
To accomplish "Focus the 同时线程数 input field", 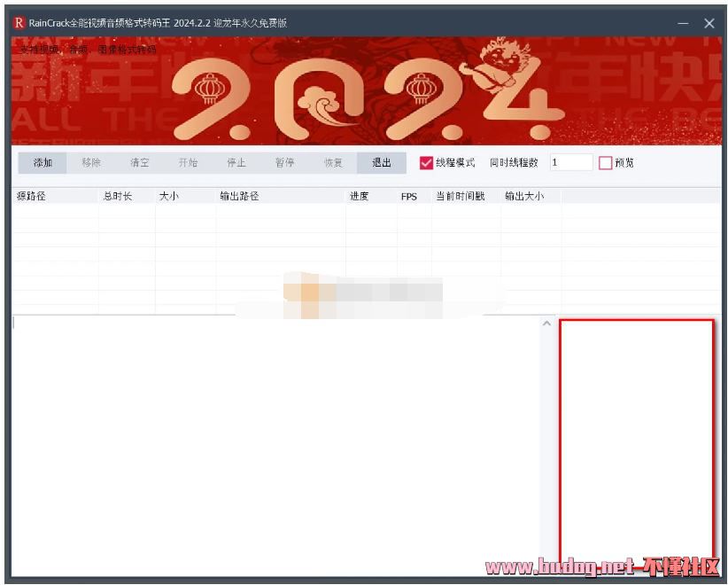I will (x=571, y=162).
